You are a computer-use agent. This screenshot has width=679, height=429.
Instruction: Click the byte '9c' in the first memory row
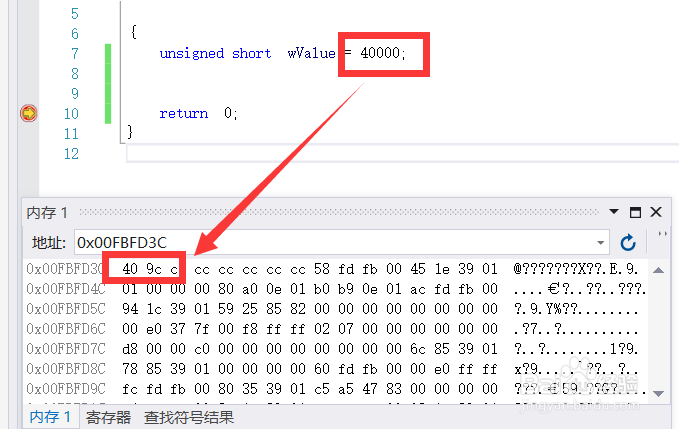point(154,269)
